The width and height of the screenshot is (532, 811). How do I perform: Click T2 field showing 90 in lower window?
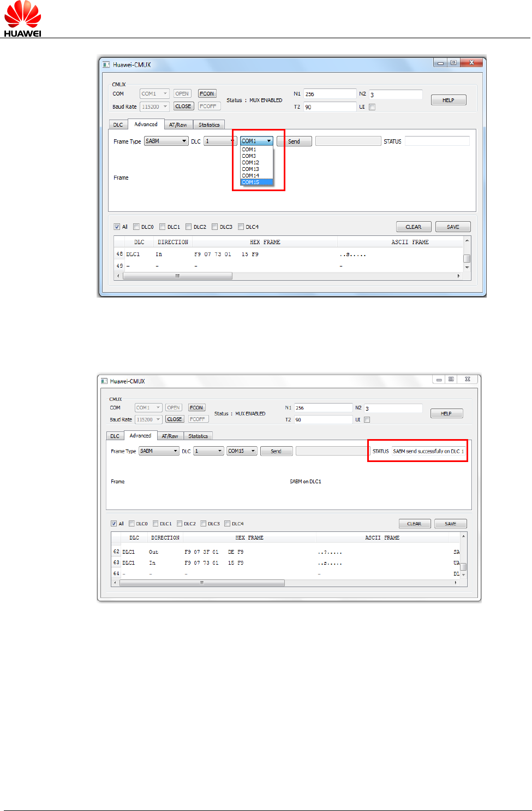(324, 420)
